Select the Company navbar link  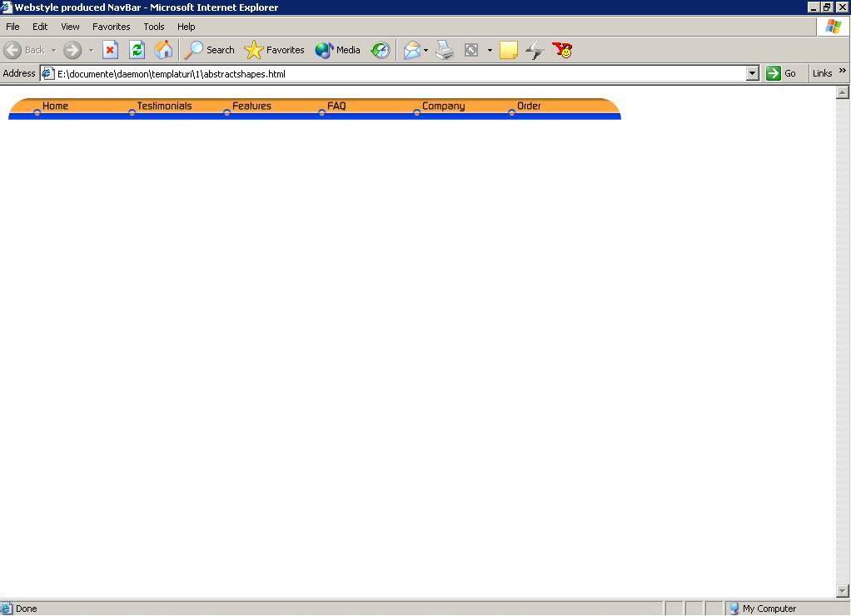[x=443, y=106]
